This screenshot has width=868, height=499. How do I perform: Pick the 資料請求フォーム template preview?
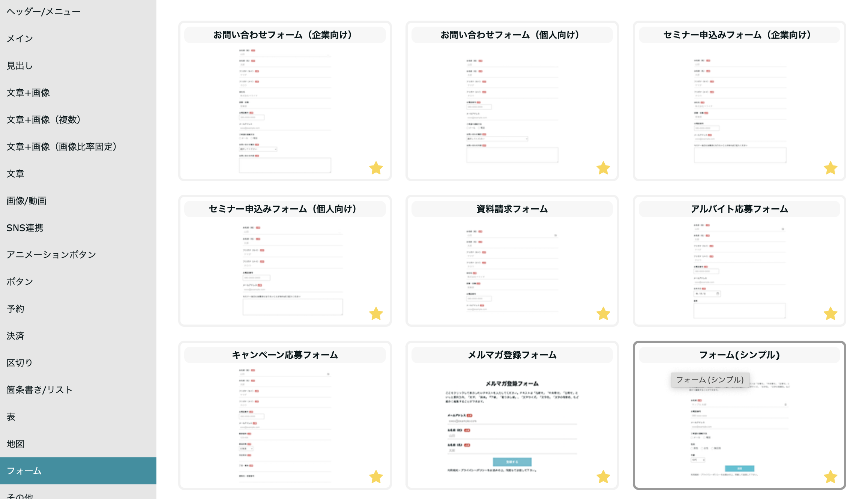click(x=512, y=270)
